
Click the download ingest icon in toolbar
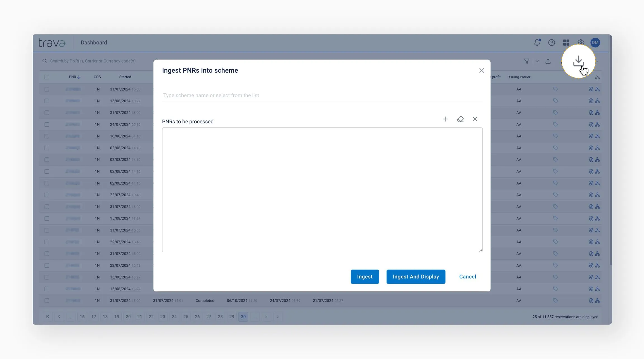(578, 61)
